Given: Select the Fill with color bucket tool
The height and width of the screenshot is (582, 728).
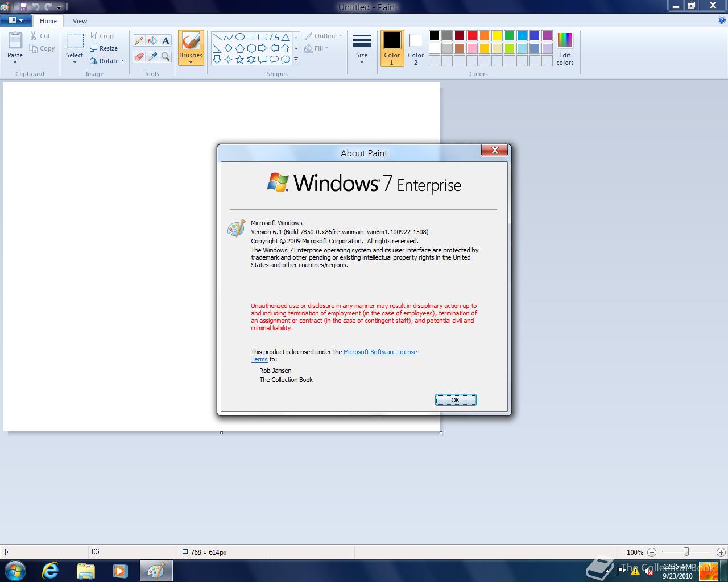Looking at the screenshot, I should (x=152, y=41).
